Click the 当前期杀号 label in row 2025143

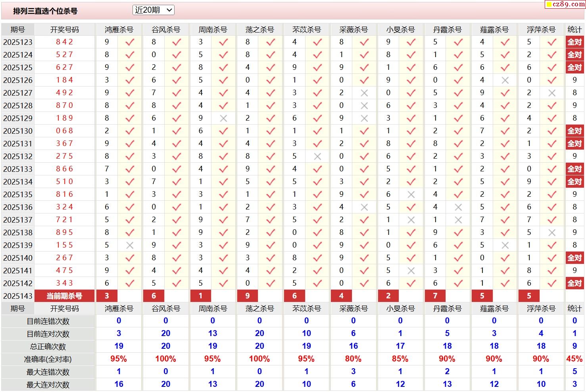click(x=64, y=296)
